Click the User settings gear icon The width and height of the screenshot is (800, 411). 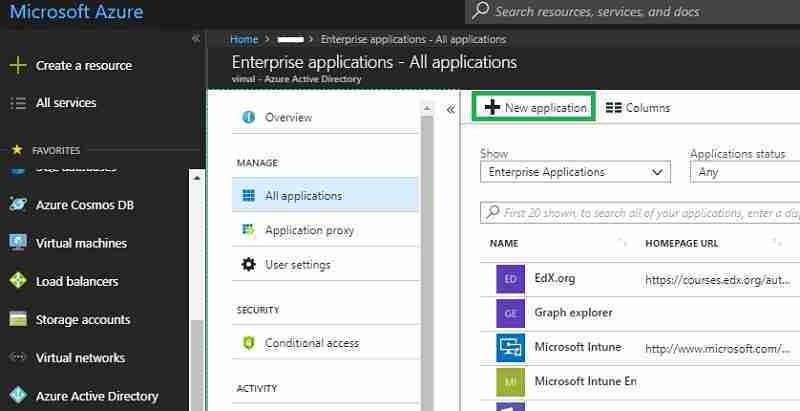pyautogui.click(x=248, y=264)
